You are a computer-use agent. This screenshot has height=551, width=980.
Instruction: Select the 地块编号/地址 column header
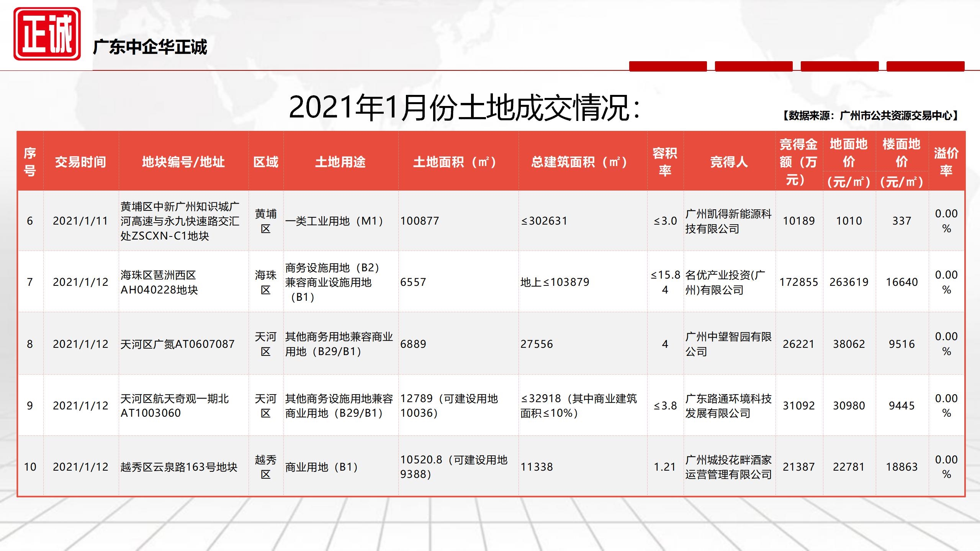(183, 162)
